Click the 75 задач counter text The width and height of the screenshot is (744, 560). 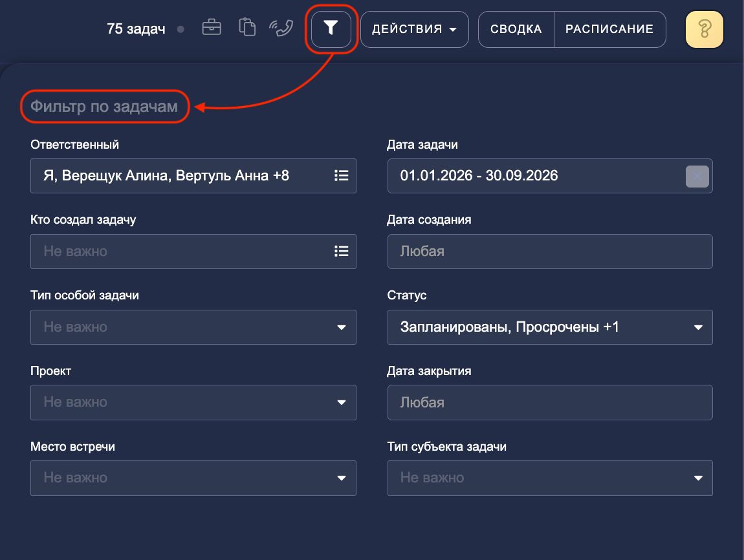click(136, 29)
